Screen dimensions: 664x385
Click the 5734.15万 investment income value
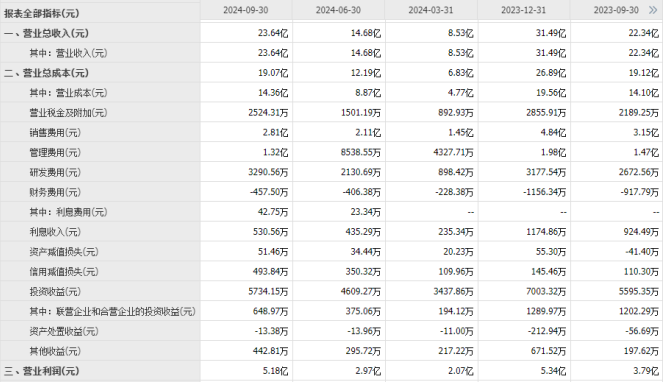[x=268, y=292]
